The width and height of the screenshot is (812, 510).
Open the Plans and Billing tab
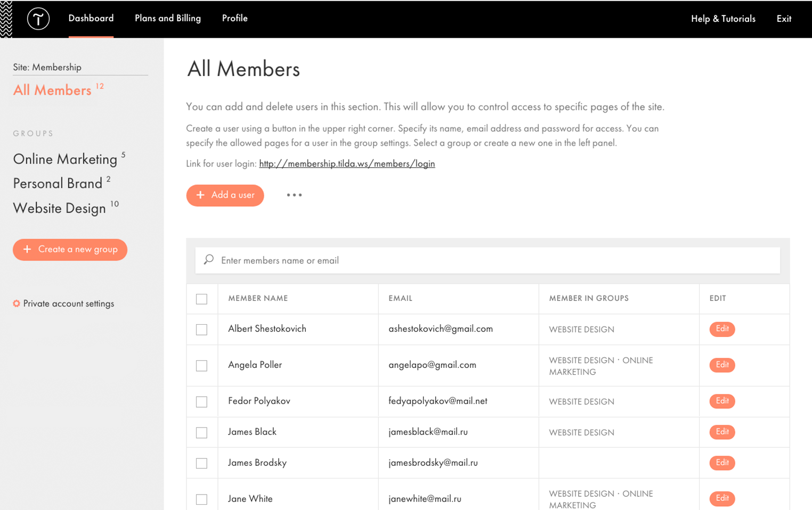168,19
